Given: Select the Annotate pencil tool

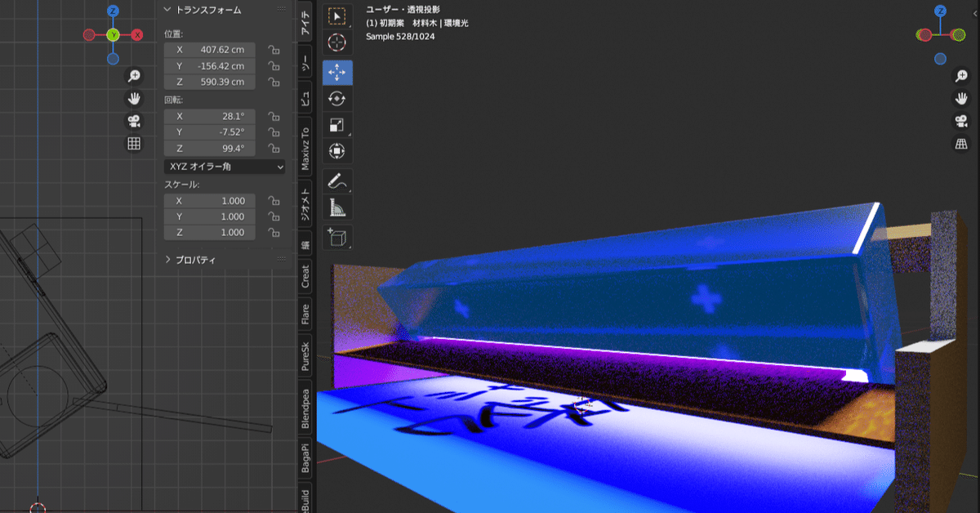Looking at the screenshot, I should (x=336, y=181).
